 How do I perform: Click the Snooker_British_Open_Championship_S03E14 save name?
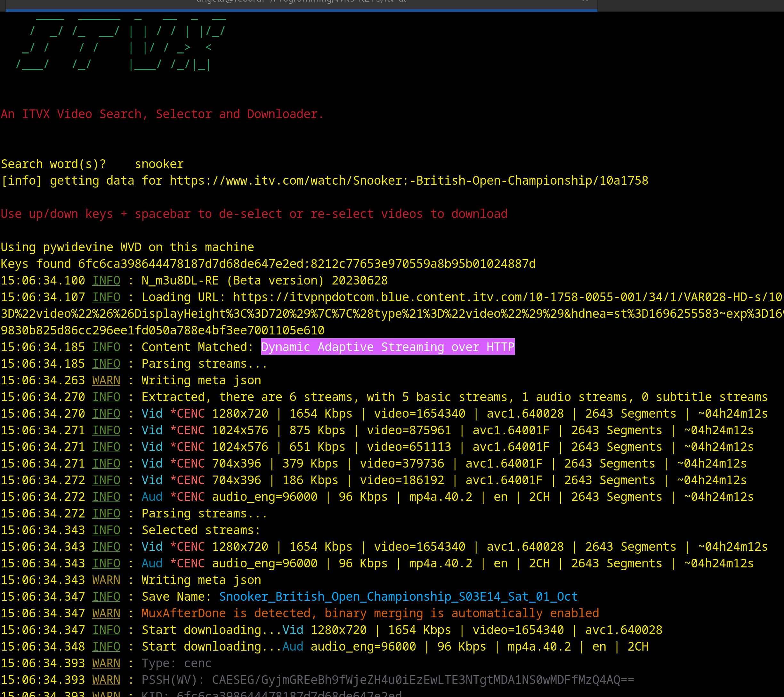(x=398, y=597)
